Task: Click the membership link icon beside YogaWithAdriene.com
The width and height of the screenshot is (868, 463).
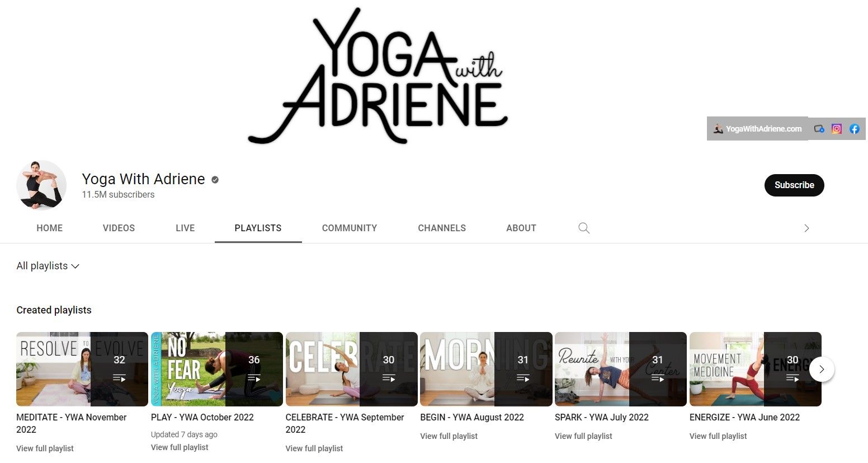Action: click(819, 129)
